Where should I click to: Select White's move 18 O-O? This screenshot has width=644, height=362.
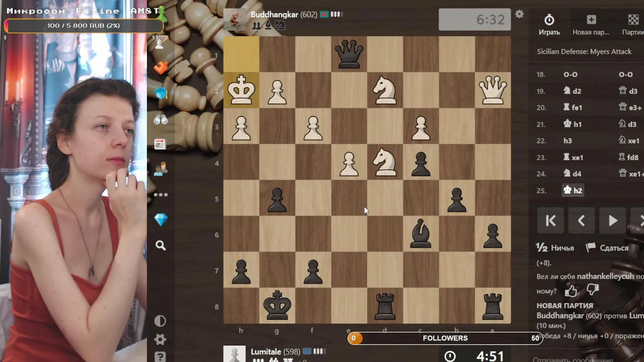[x=570, y=74]
